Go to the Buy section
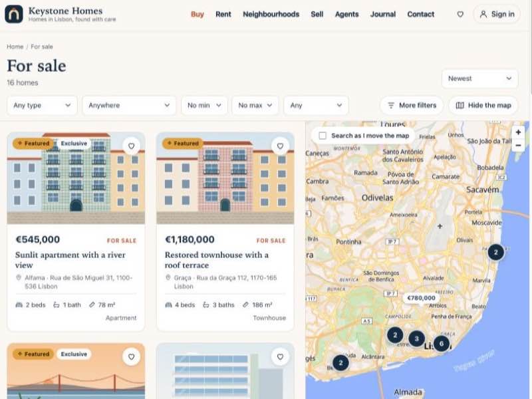Image resolution: width=532 pixels, height=399 pixels. tap(198, 14)
